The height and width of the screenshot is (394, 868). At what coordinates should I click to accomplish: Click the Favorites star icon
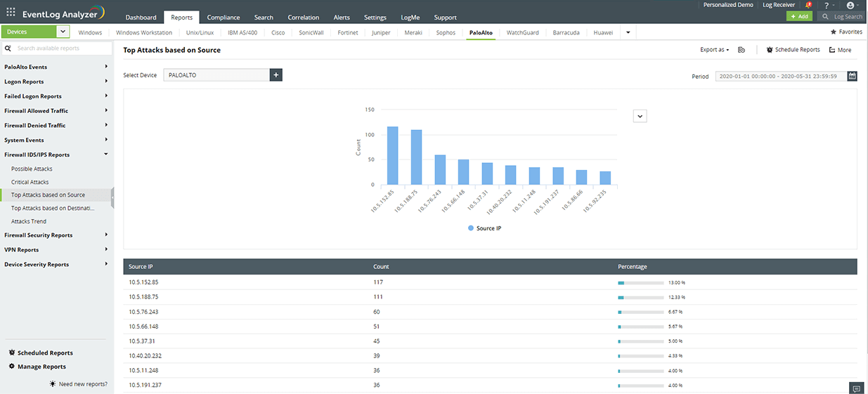point(834,32)
